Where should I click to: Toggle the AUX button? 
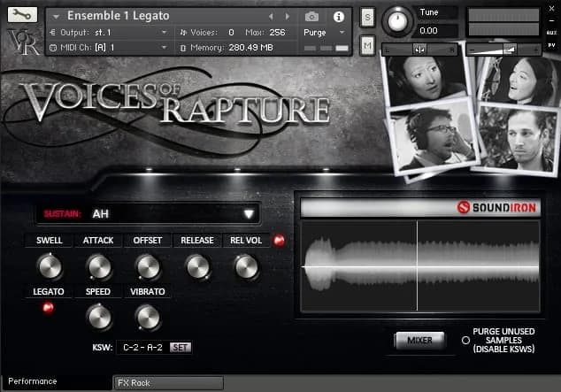pos(551,33)
